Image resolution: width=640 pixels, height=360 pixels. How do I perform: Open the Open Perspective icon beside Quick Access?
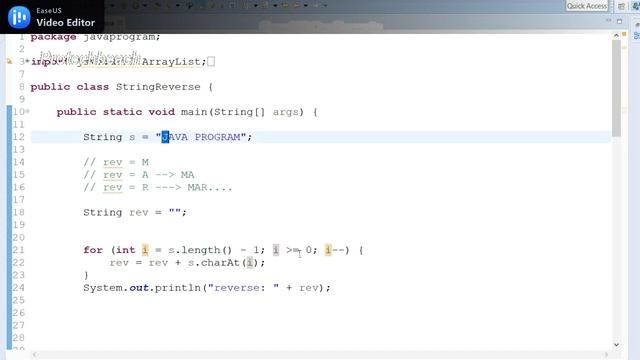click(x=621, y=6)
